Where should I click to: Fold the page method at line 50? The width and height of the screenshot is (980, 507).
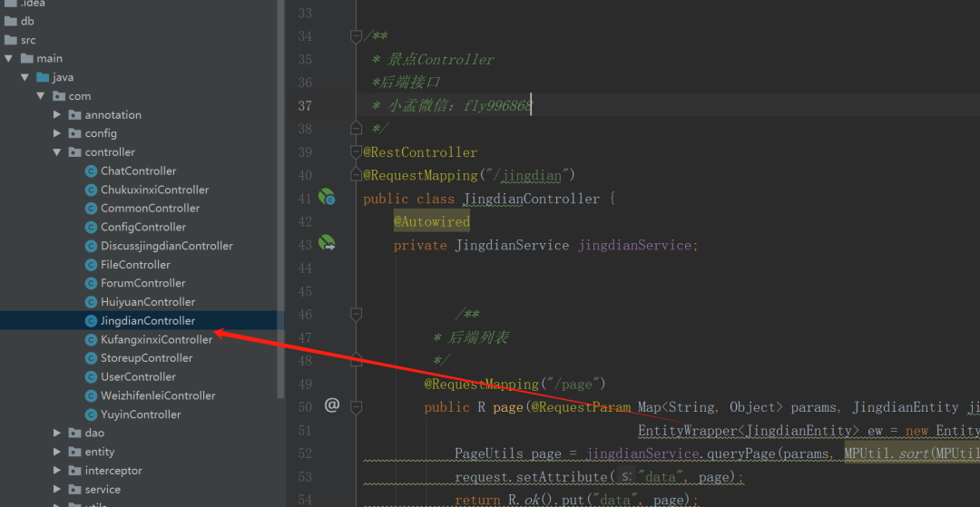click(357, 407)
